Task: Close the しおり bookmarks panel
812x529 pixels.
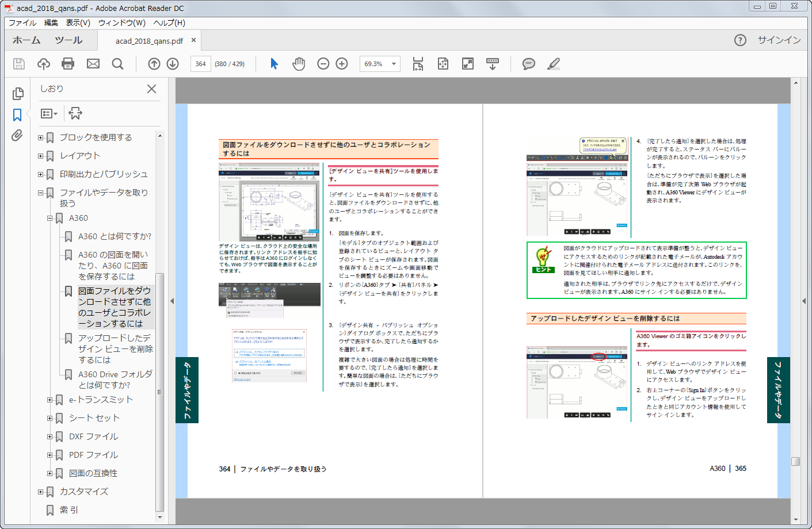Action: click(151, 89)
